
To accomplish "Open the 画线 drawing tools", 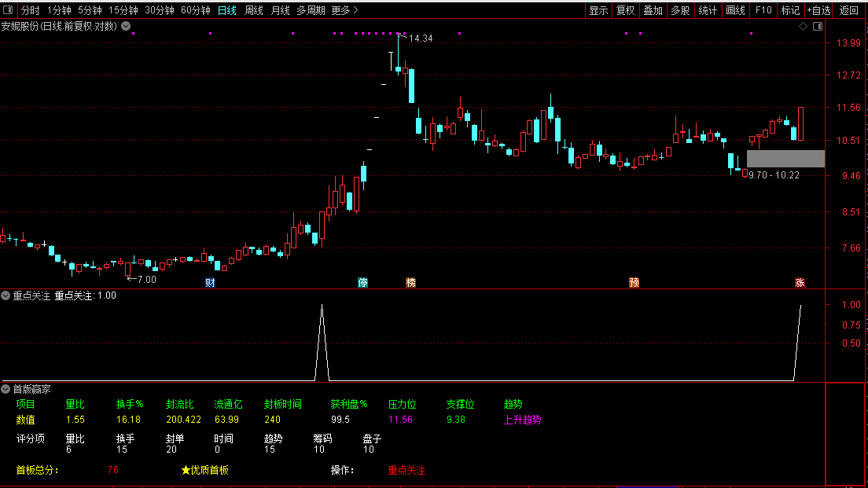I will pos(735,10).
